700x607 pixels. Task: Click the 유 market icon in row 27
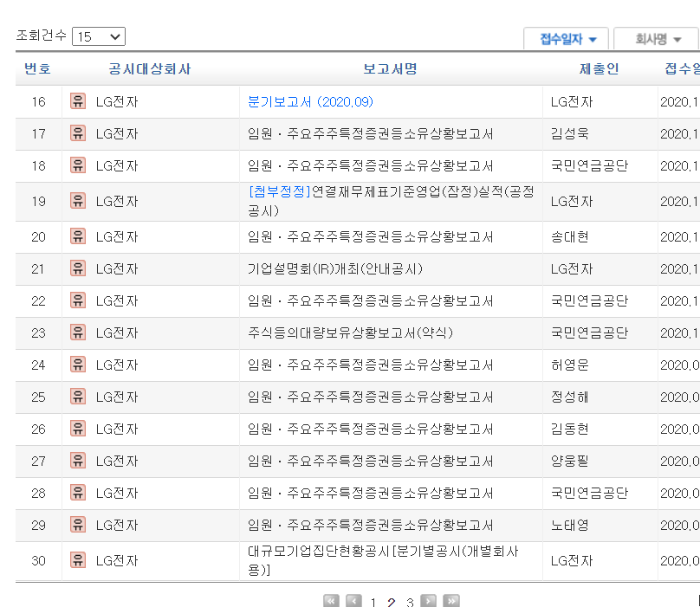click(78, 461)
